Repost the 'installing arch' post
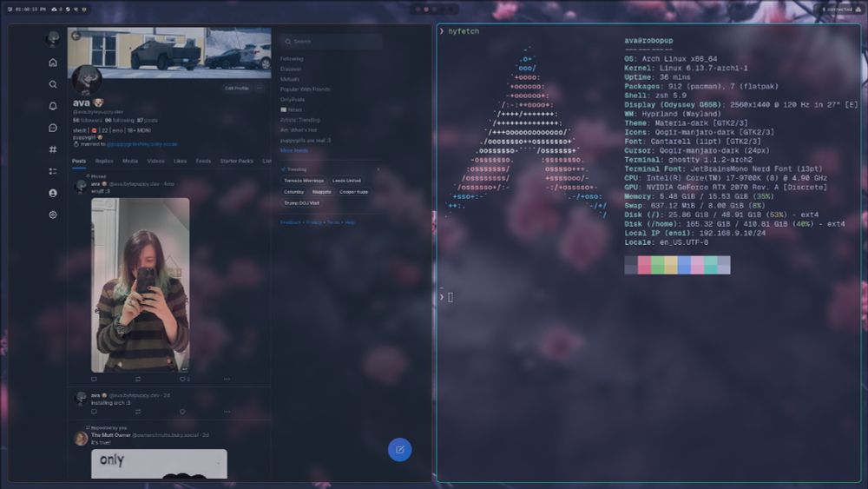Viewport: 868px width, 489px height. [138, 412]
